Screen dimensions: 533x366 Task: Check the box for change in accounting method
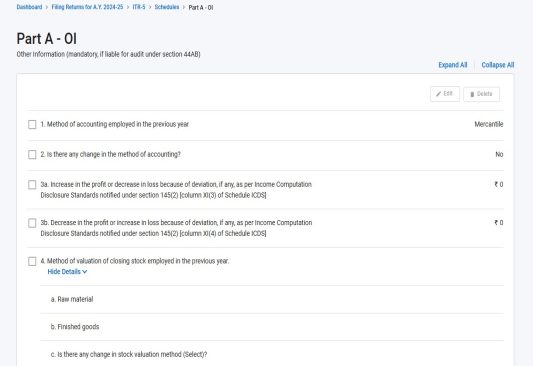32,154
